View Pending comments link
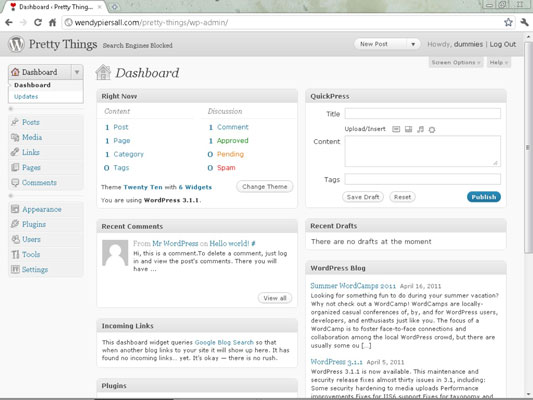This screenshot has width=533, height=400. 230,154
